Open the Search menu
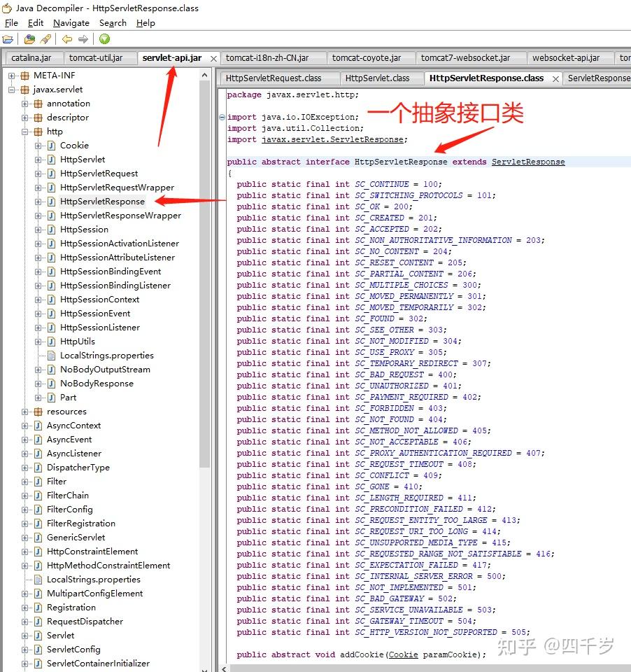Viewport: 631px width, 672px height. tap(113, 23)
